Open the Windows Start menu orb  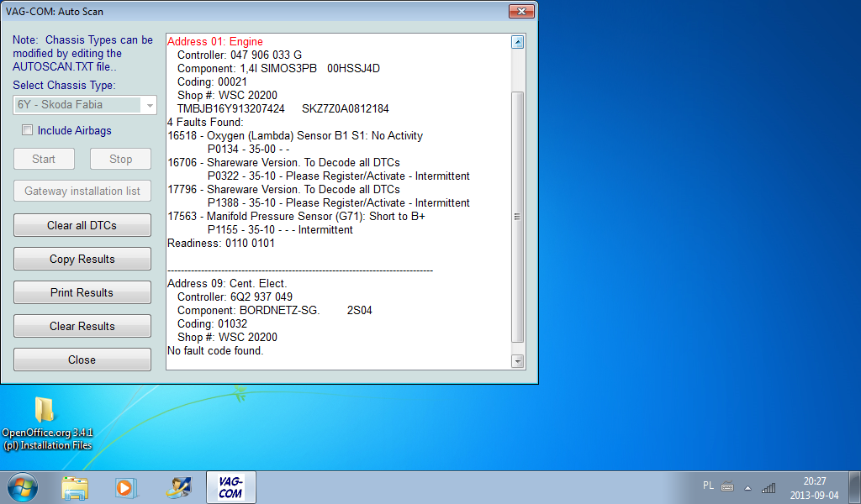(x=23, y=488)
